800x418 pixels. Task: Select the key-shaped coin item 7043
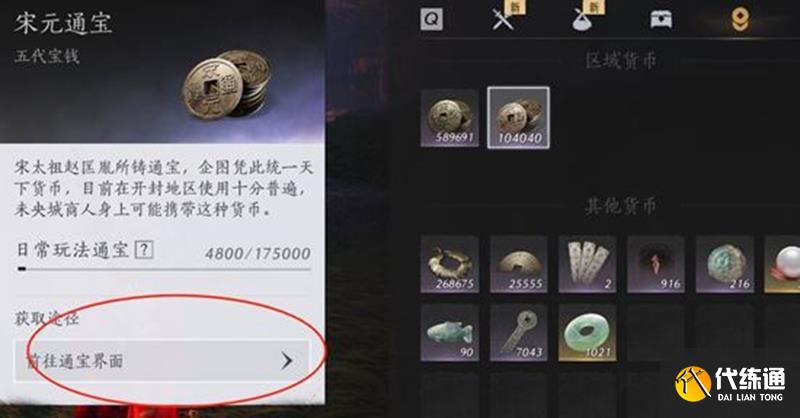click(518, 333)
